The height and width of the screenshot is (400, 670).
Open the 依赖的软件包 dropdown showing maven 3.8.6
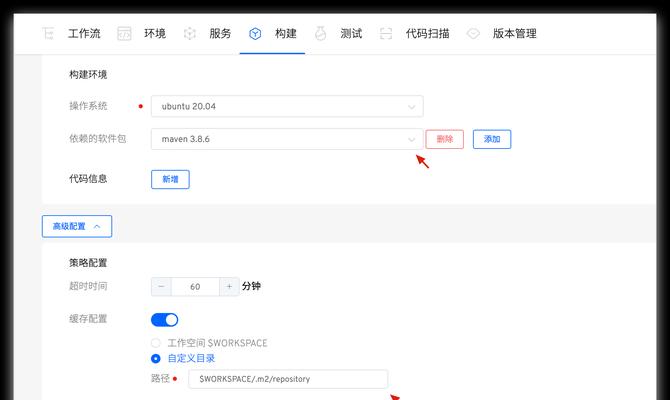tap(287, 139)
